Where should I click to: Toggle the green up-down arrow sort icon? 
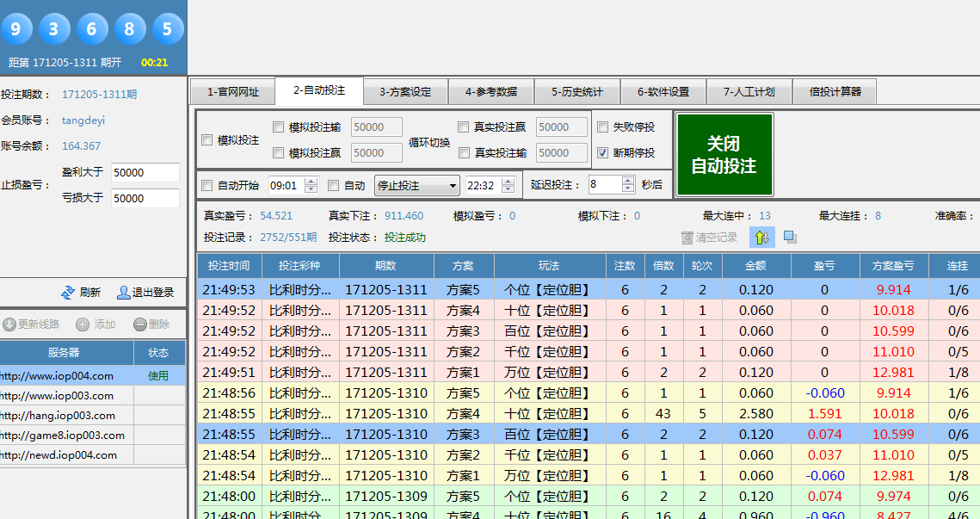tap(762, 237)
